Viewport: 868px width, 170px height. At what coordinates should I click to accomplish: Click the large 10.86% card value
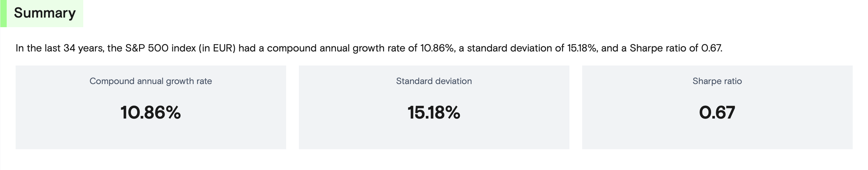pyautogui.click(x=151, y=112)
